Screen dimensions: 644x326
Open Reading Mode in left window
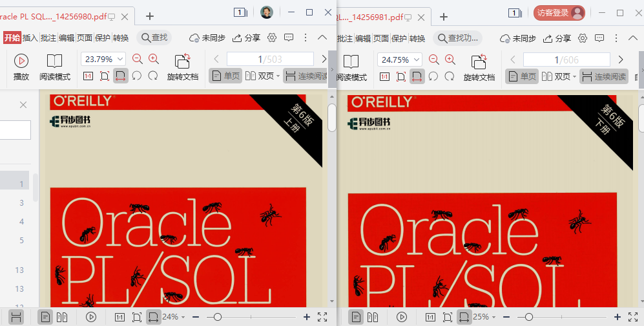pos(55,66)
